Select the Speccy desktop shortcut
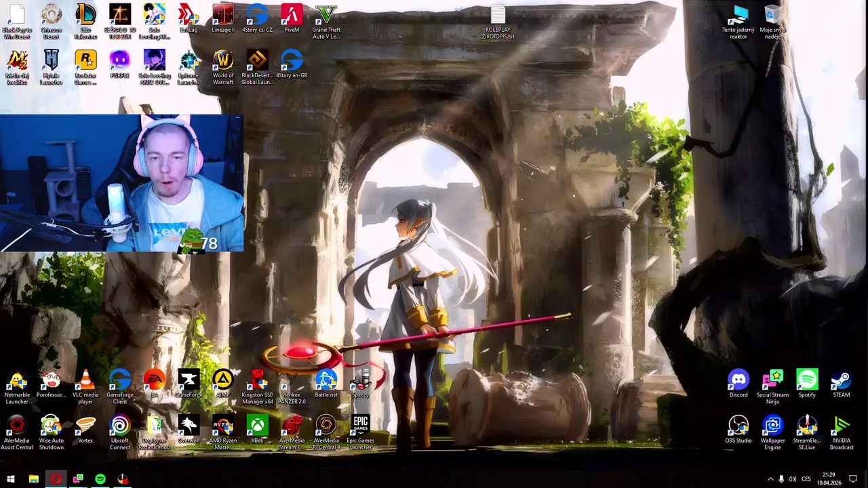868x488 pixels. click(x=361, y=384)
